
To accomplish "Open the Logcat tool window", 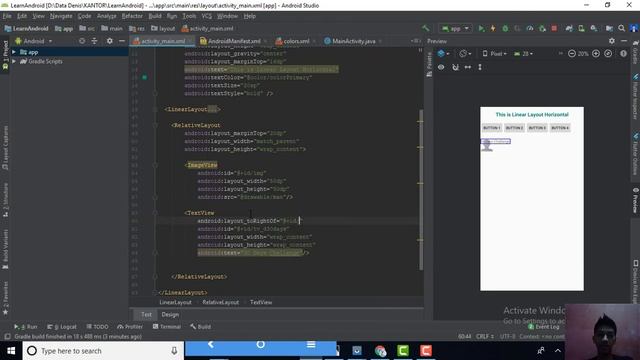I will click(x=62, y=327).
